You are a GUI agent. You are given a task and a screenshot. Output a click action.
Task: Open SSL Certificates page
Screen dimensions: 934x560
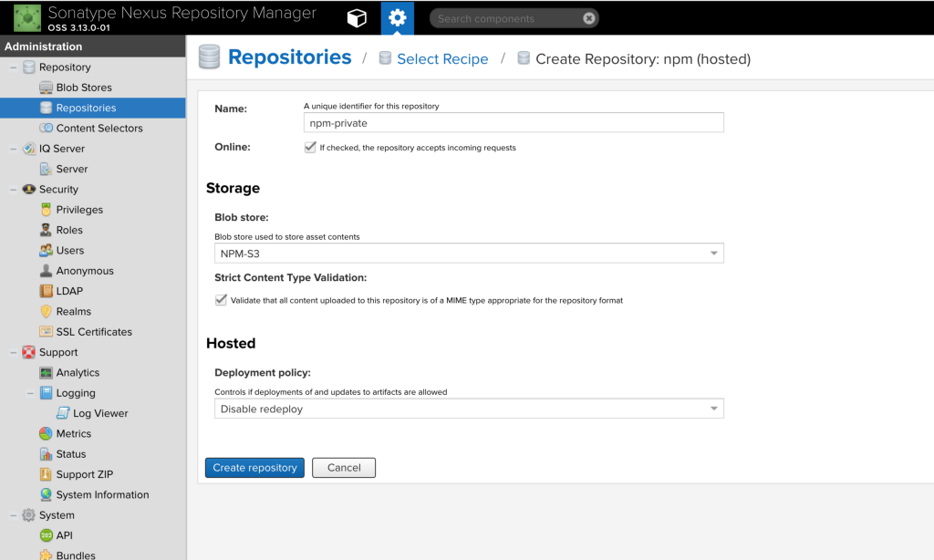tap(94, 332)
